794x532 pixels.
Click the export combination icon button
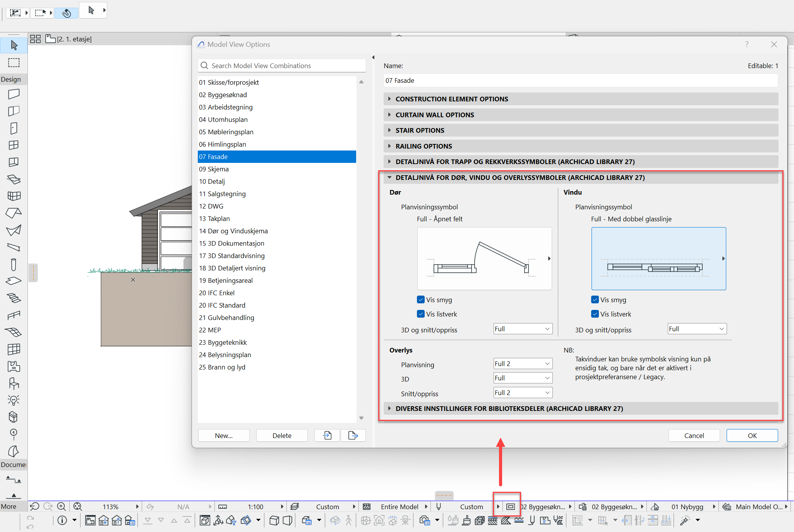(x=353, y=435)
